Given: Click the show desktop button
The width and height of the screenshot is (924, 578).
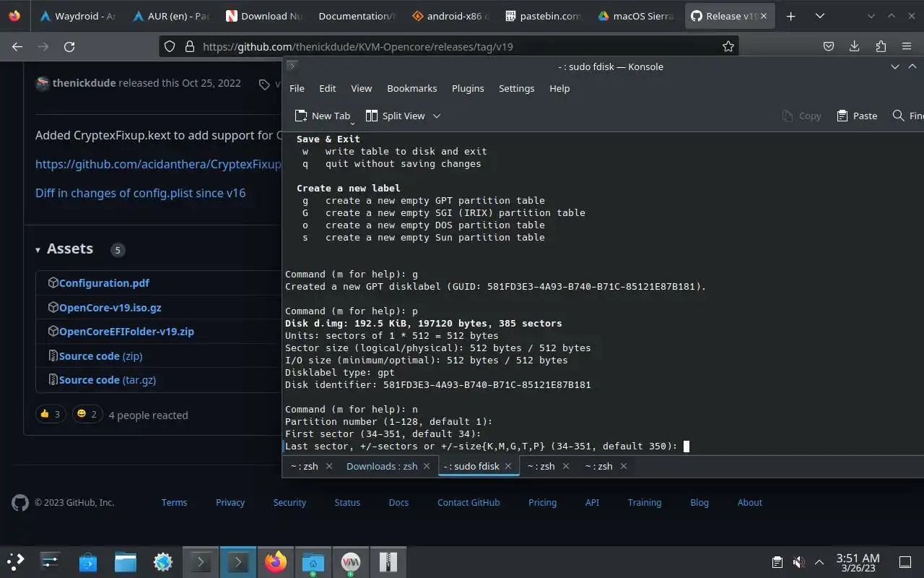Looking at the screenshot, I should 905,562.
